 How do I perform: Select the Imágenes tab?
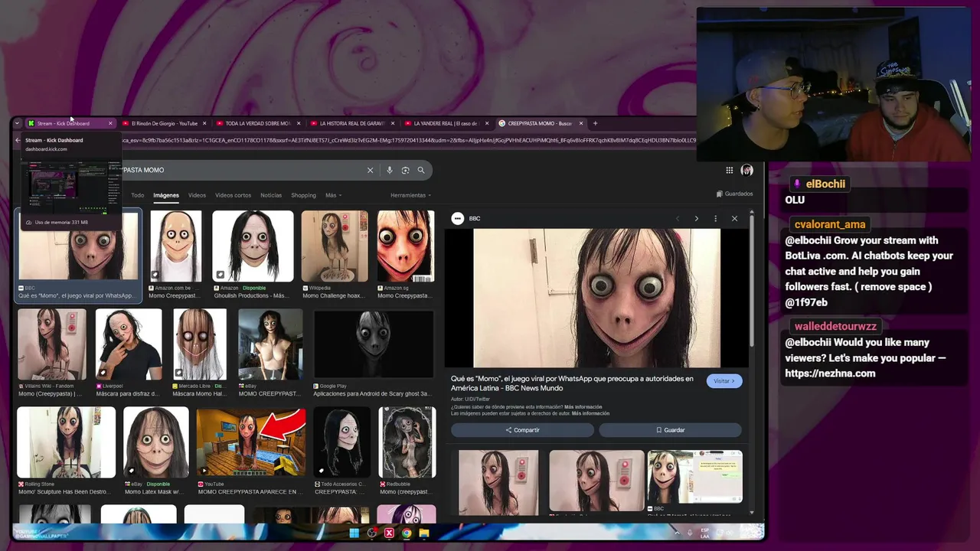[166, 195]
